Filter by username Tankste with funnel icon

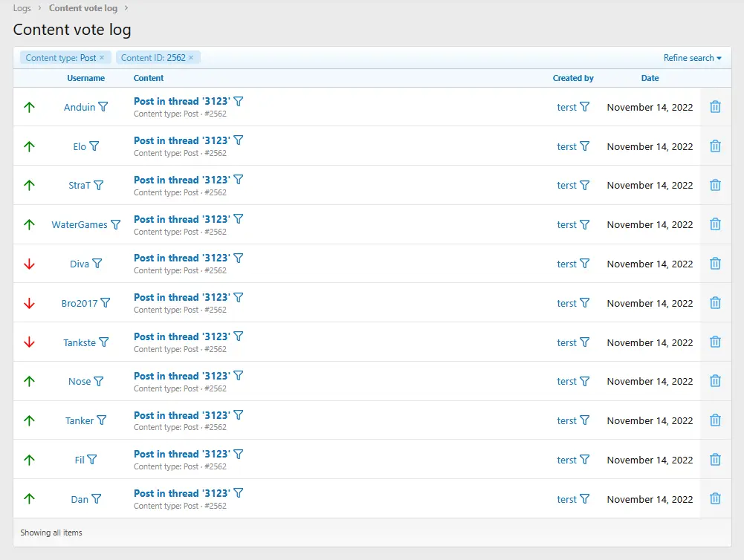(104, 342)
